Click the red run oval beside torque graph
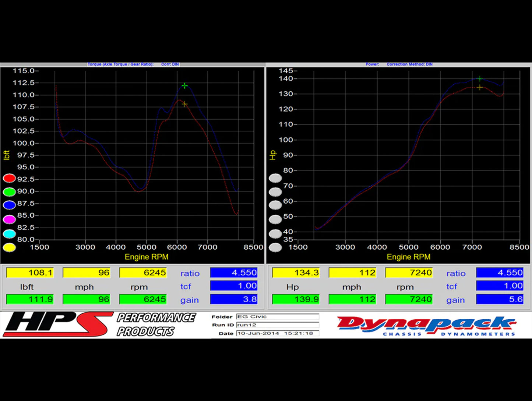The image size is (532, 401). coord(9,179)
